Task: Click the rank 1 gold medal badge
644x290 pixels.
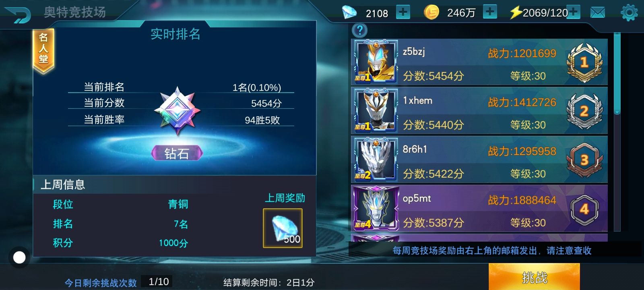Action: pos(584,62)
